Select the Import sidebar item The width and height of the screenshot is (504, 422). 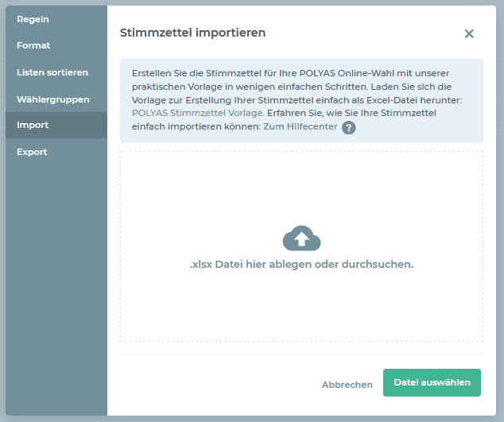click(x=33, y=125)
